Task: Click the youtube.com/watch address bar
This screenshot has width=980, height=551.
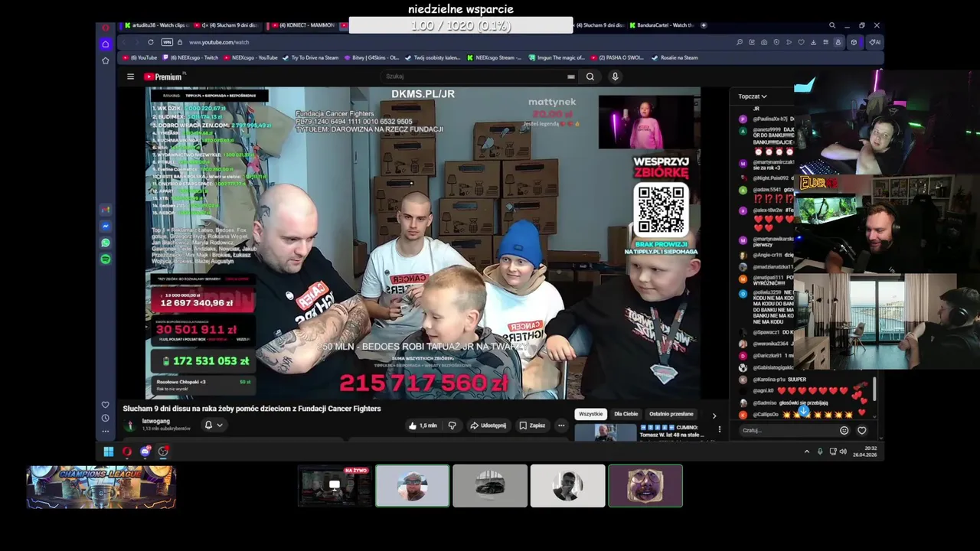Action: [x=219, y=42]
